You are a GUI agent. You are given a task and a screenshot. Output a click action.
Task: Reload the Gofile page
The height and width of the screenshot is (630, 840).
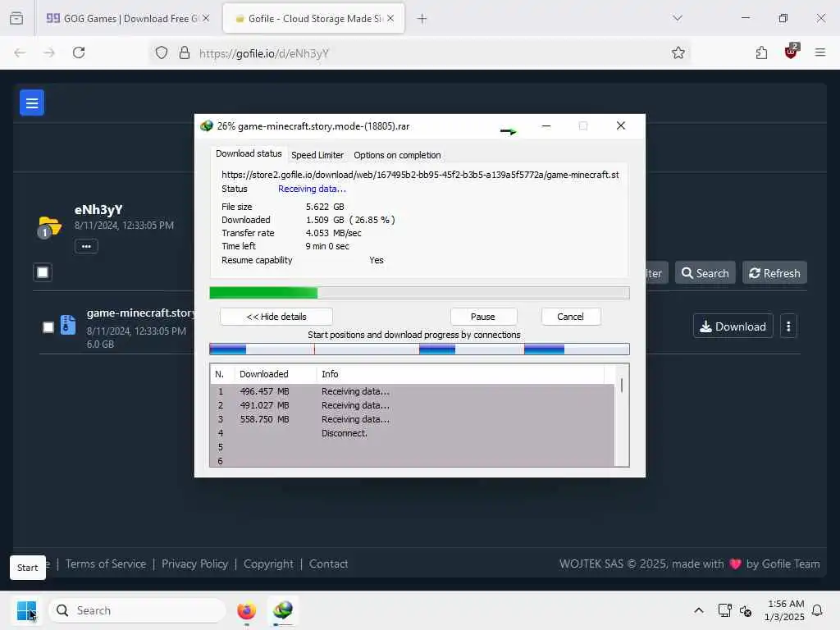(x=79, y=52)
